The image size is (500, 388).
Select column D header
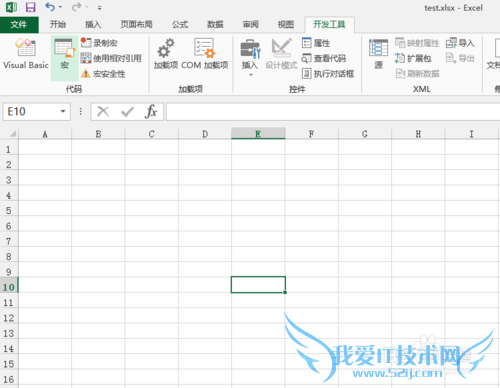pos(205,134)
